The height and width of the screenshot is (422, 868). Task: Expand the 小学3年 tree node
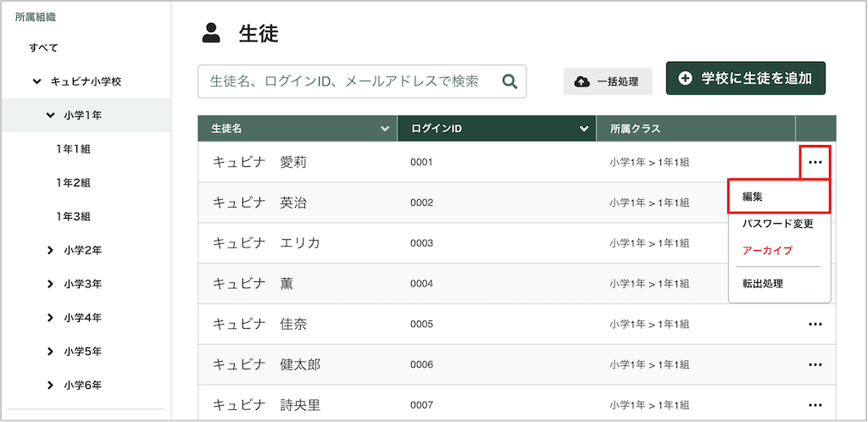click(x=50, y=284)
